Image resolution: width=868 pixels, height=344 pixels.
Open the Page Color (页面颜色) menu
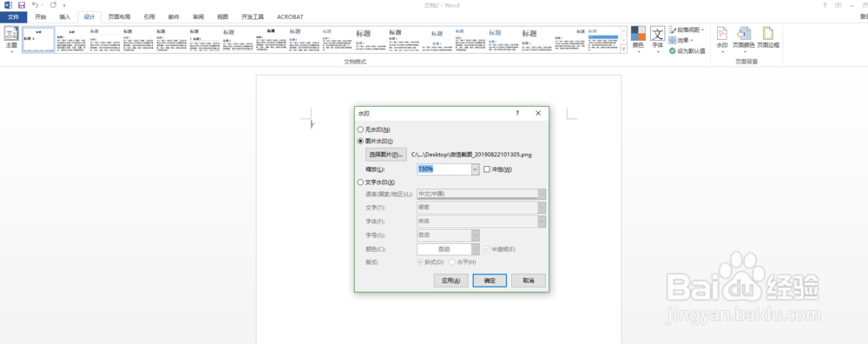pos(744,39)
